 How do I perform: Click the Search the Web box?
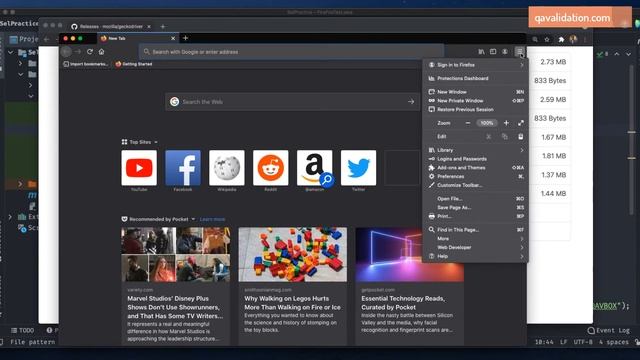tap(292, 102)
